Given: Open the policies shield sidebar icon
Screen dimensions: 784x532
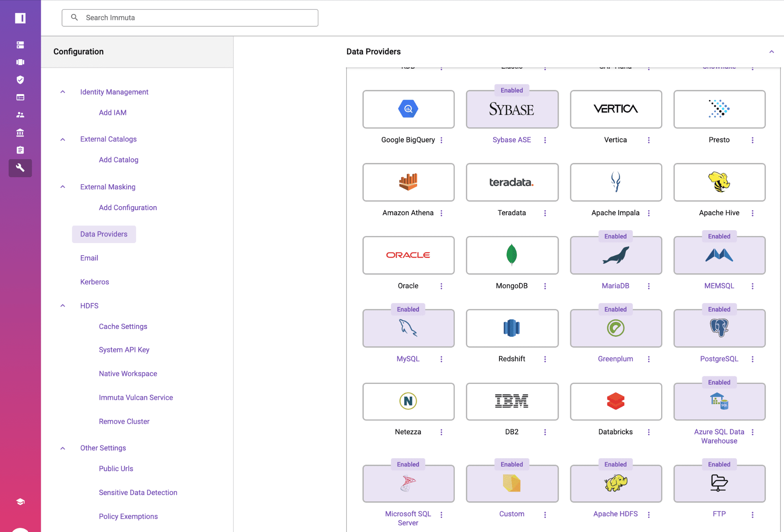Looking at the screenshot, I should click(20, 80).
